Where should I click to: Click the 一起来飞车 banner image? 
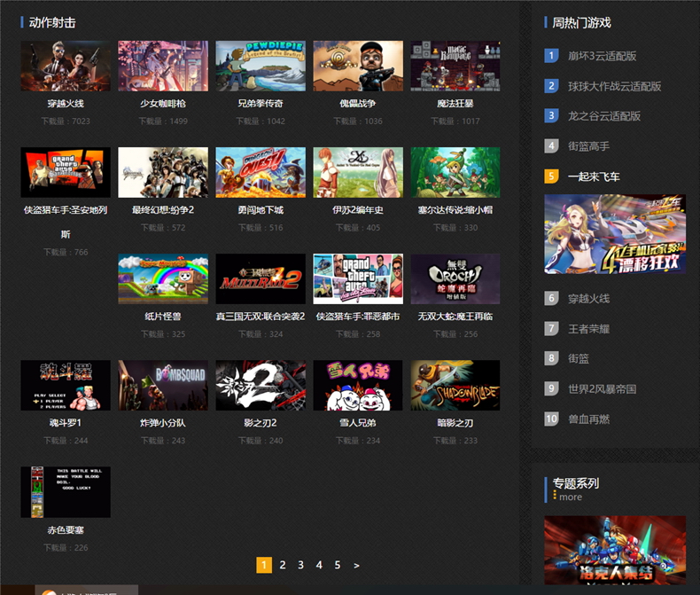(x=615, y=234)
